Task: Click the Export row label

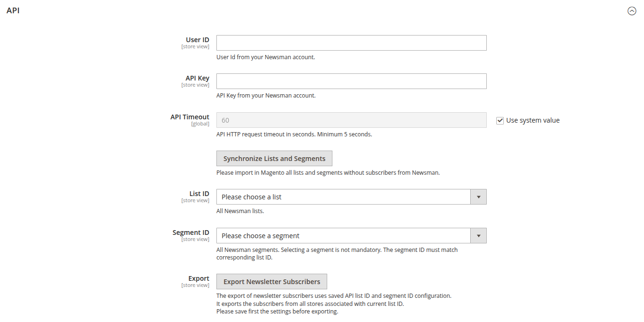Action: [198, 278]
